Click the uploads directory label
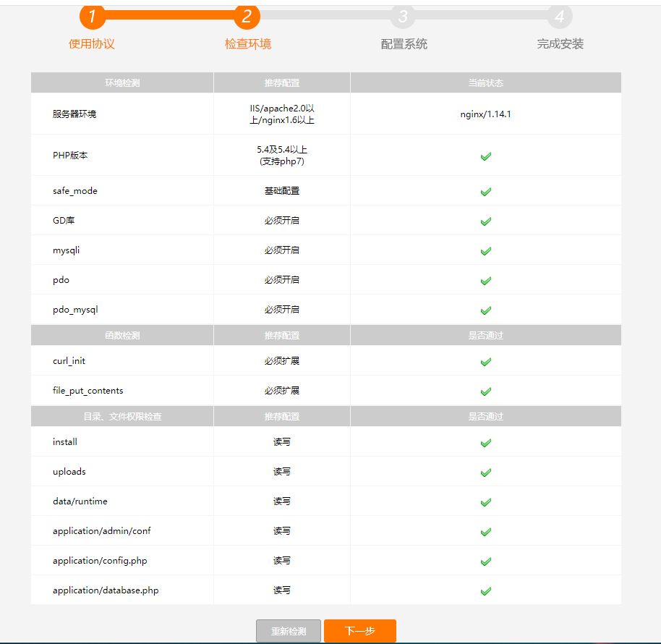Viewport: 661px width, 644px height. (x=69, y=472)
